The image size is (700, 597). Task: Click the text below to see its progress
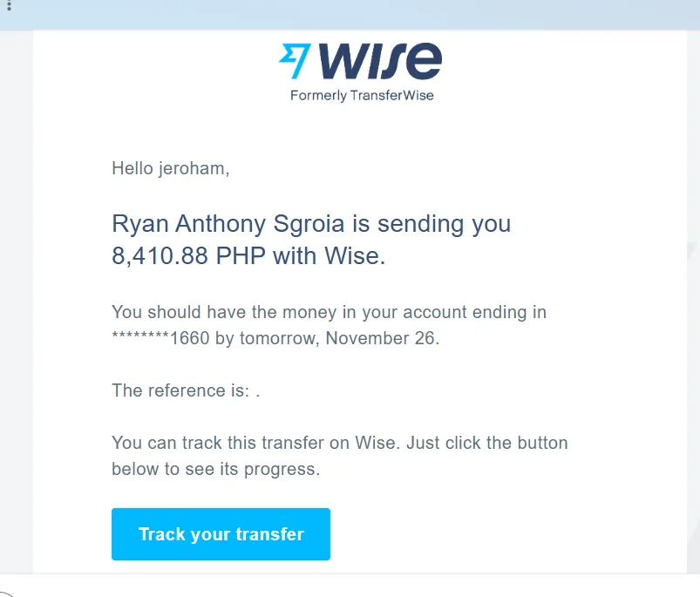pyautogui.click(x=215, y=469)
